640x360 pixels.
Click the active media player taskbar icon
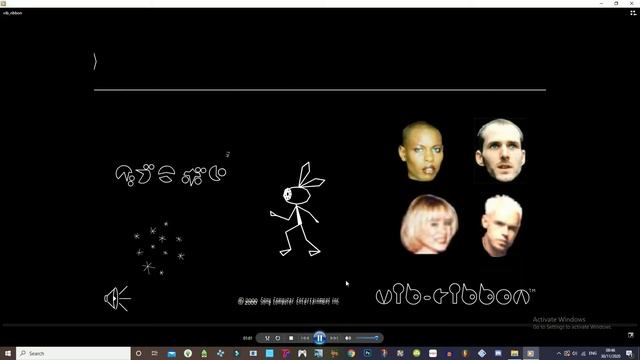(x=531, y=353)
